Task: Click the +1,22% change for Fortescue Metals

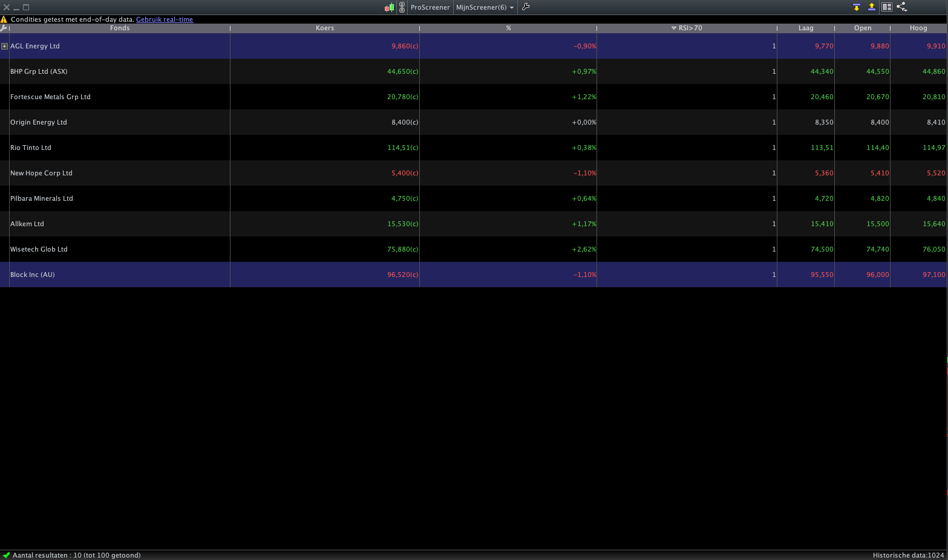Action: 584,97
